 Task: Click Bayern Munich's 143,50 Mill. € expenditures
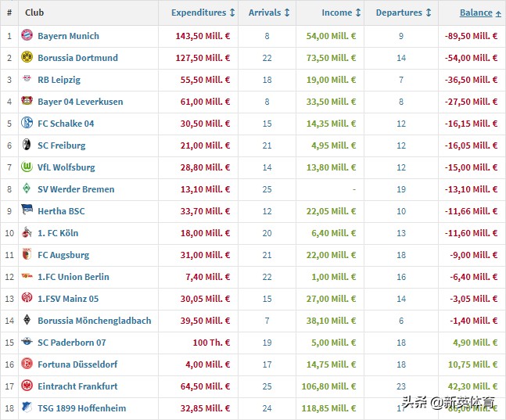tap(201, 36)
